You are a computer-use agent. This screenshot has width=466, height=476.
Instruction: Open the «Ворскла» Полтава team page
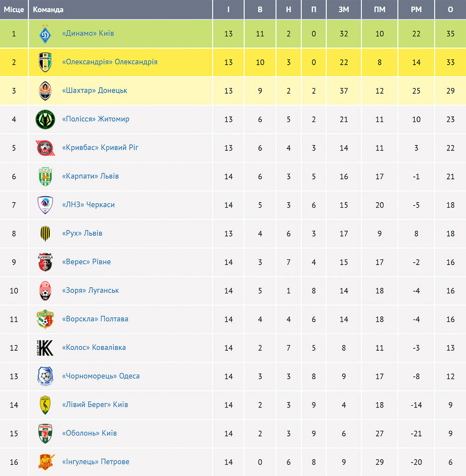(95, 319)
